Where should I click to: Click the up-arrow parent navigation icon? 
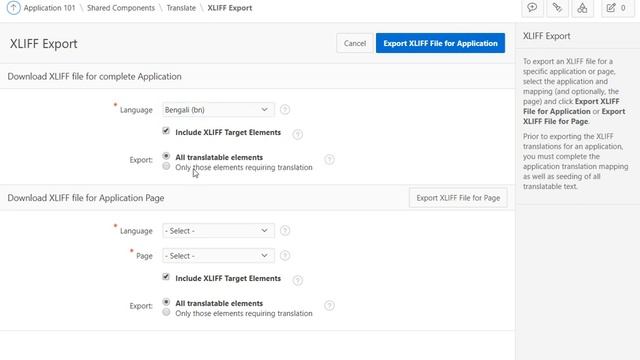(13, 8)
